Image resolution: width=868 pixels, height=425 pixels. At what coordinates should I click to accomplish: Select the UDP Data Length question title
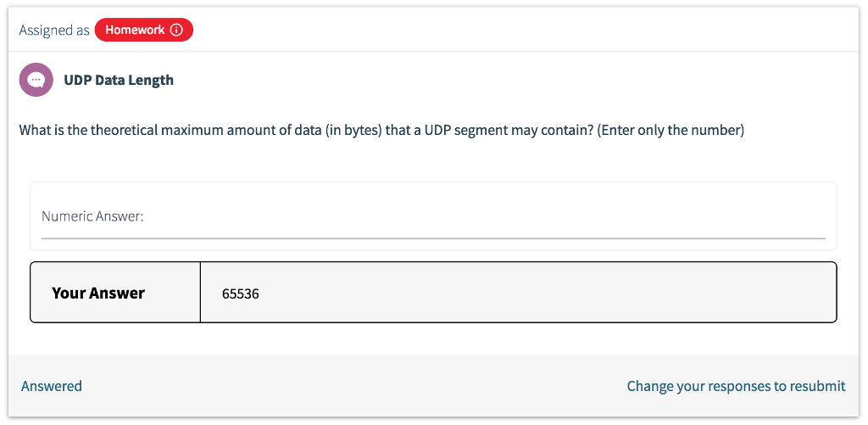[119, 80]
